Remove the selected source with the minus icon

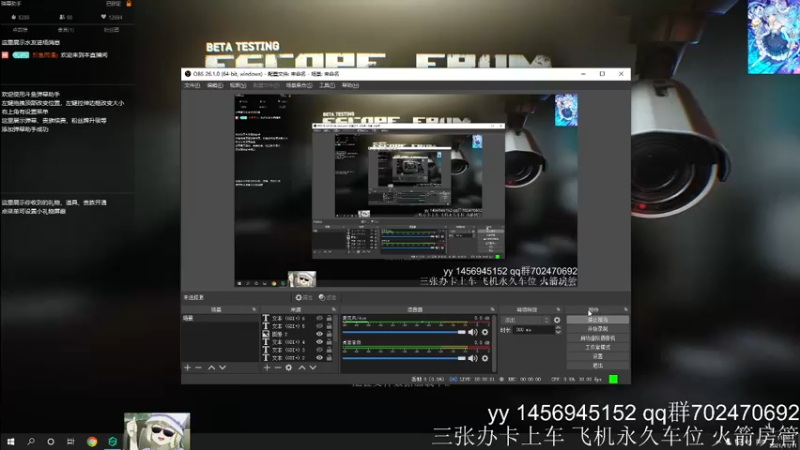pos(278,367)
